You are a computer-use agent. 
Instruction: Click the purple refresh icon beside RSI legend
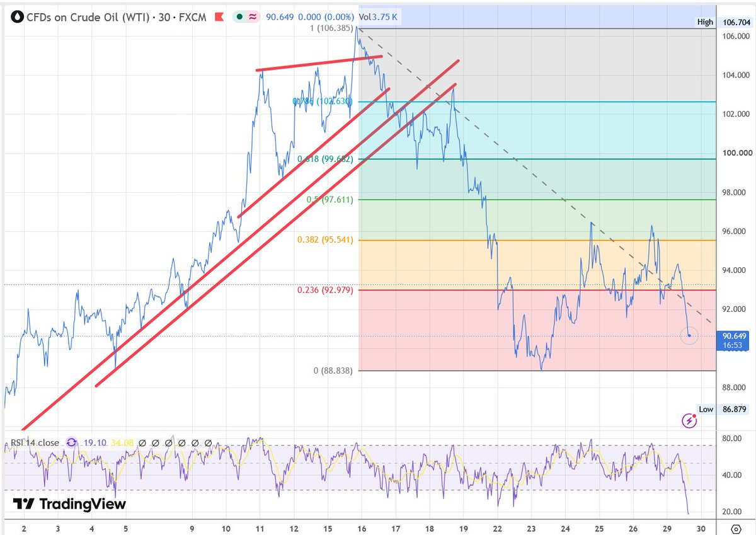(x=72, y=443)
